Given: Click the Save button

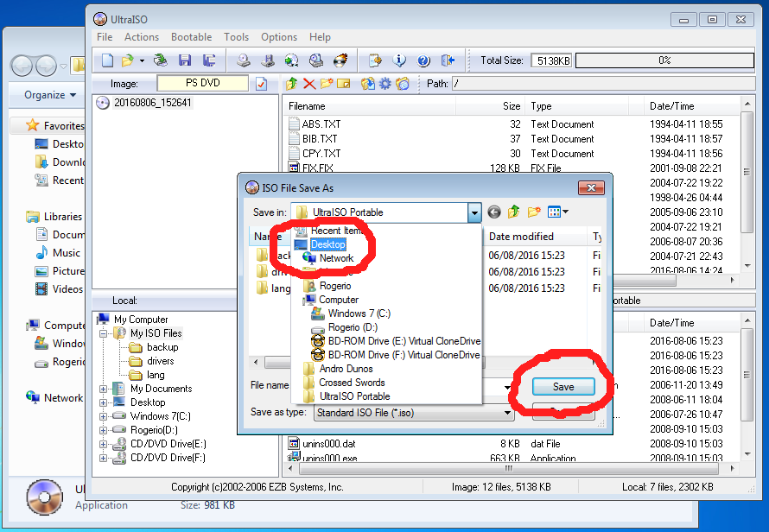Looking at the screenshot, I should tap(562, 386).
